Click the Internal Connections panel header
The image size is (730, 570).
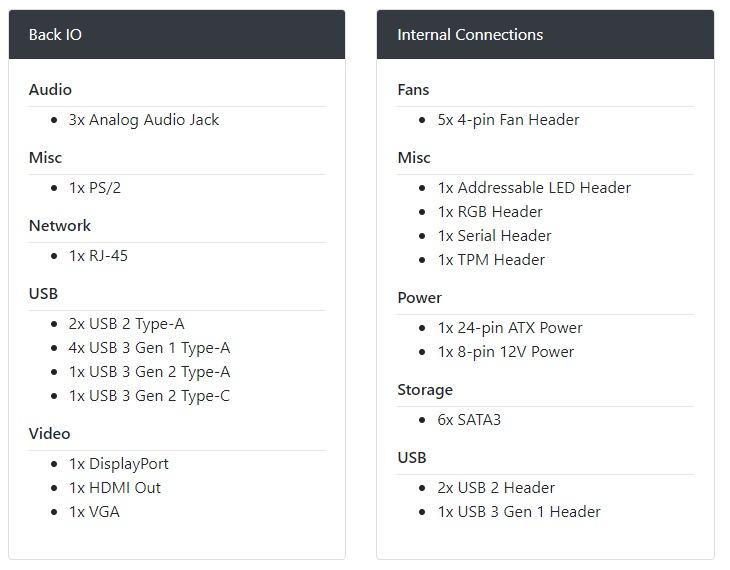click(545, 34)
